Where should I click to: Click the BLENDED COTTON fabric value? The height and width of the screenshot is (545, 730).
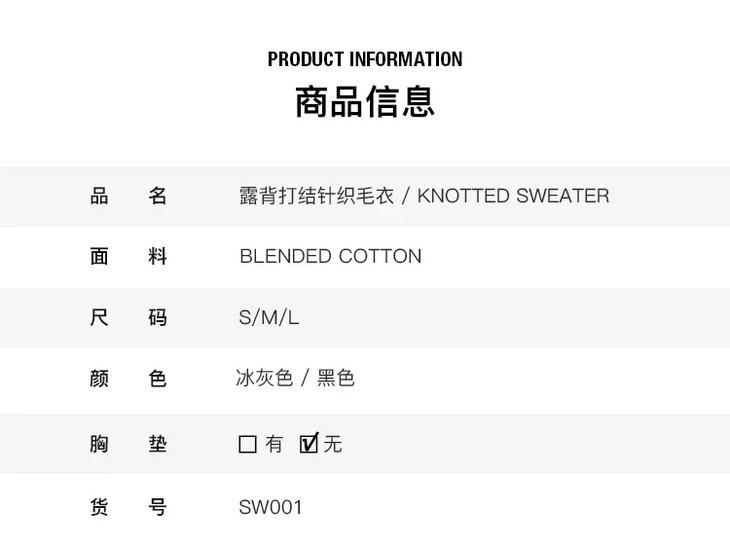[x=330, y=257]
